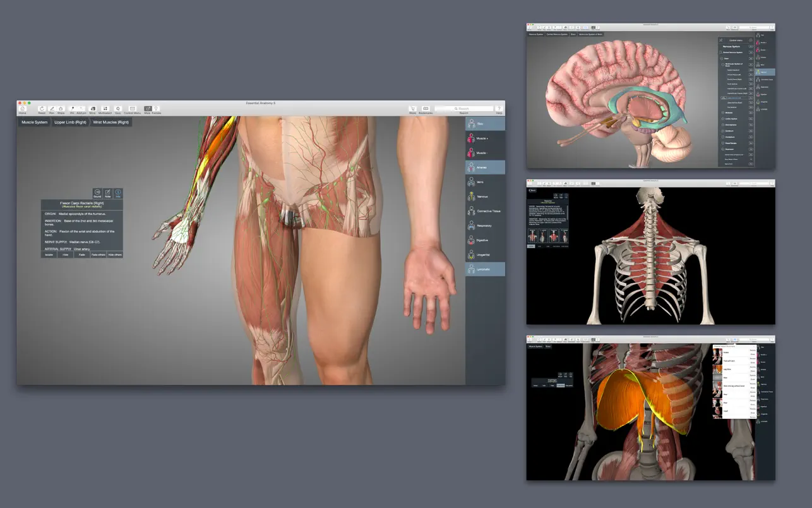Click the Fade others button

[x=98, y=254]
